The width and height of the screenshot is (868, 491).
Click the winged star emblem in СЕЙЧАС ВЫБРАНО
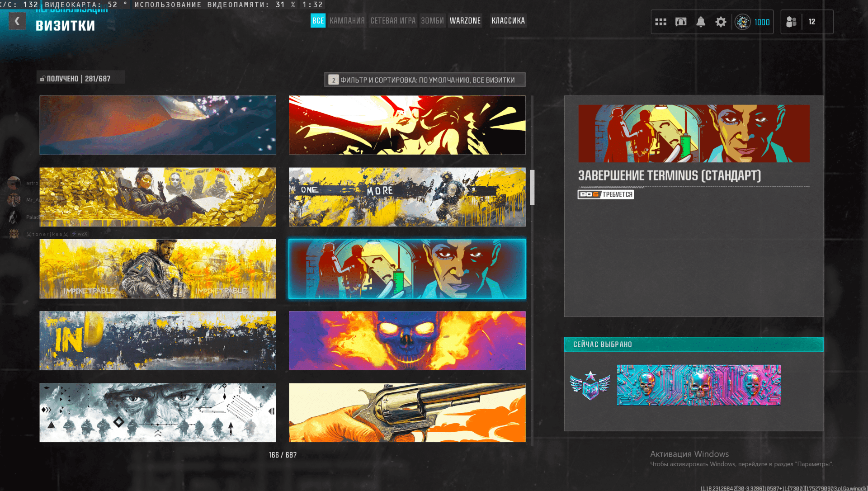pos(590,385)
